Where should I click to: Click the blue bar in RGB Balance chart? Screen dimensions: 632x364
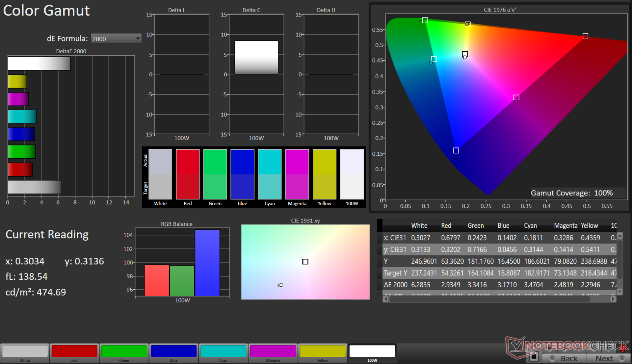pos(207,263)
